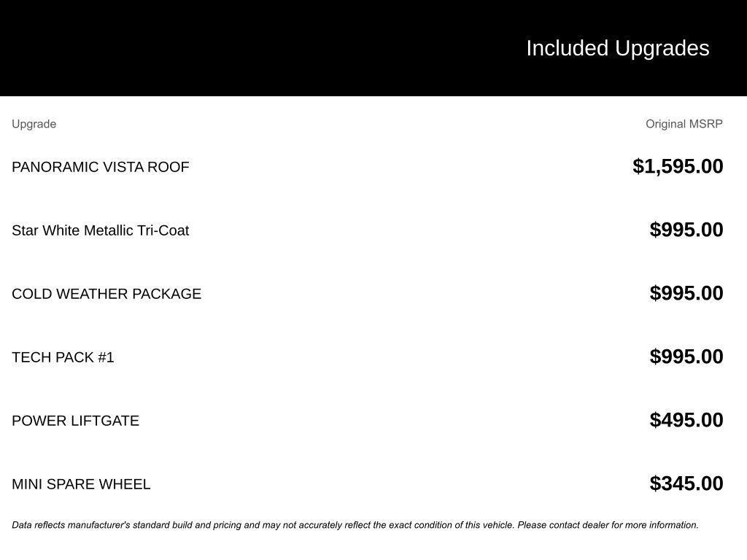Click the "Upgrade" column header
This screenshot has width=747, height=560.
[x=34, y=124]
